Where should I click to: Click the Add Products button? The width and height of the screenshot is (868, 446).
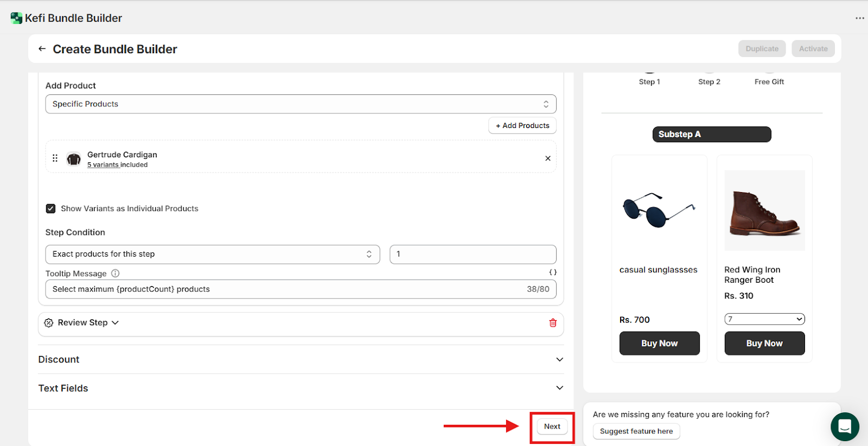522,125
